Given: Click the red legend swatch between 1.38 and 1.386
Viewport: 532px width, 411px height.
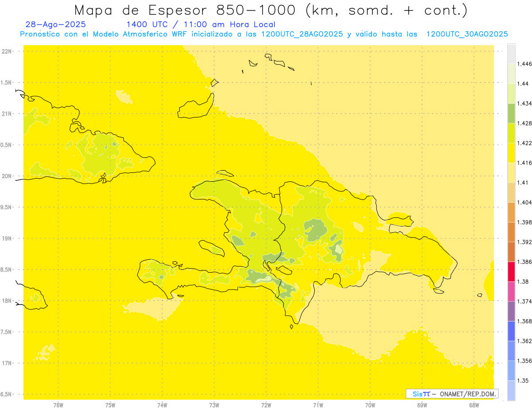Looking at the screenshot, I should point(511,271).
